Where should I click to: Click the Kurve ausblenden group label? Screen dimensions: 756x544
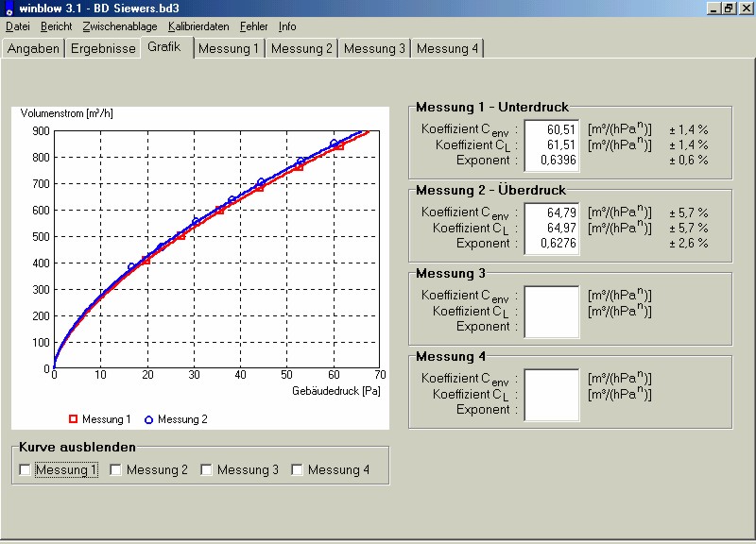click(x=77, y=447)
